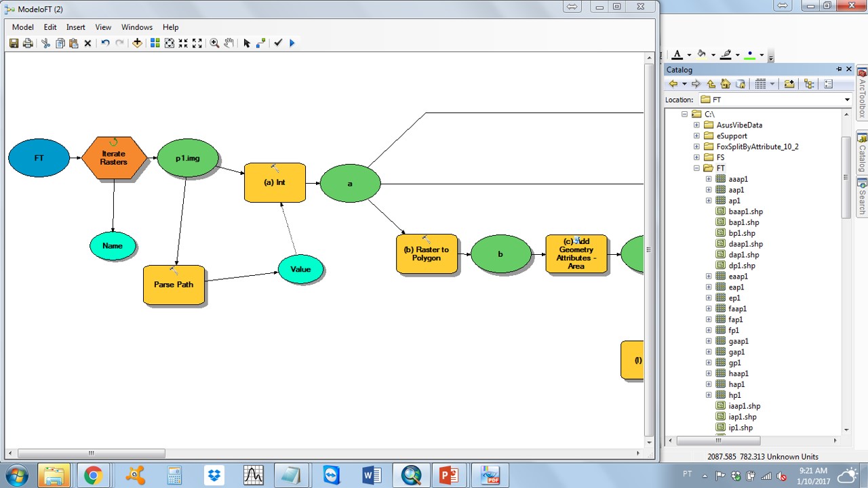Add Data or Tool to the model
The width and height of the screenshot is (868, 488).
coord(138,43)
